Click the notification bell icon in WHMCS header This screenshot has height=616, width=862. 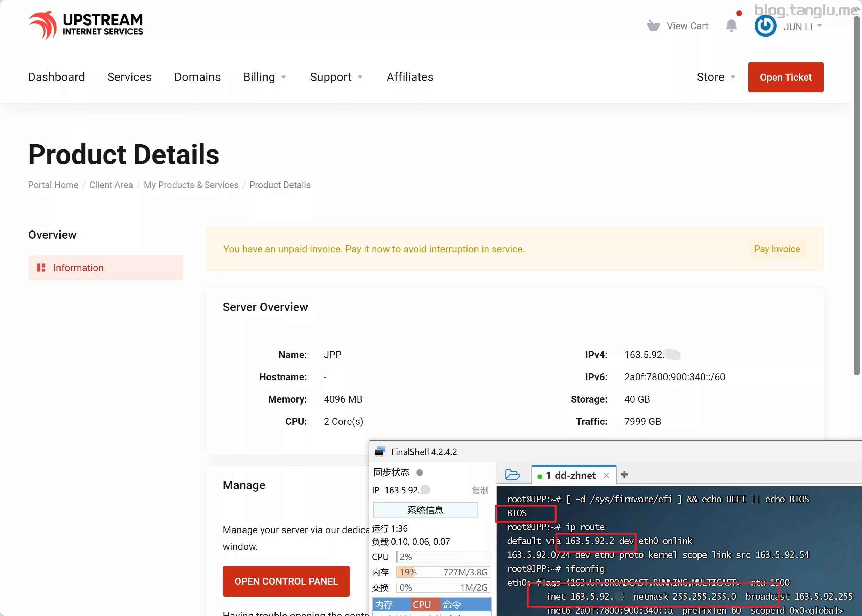coord(732,27)
